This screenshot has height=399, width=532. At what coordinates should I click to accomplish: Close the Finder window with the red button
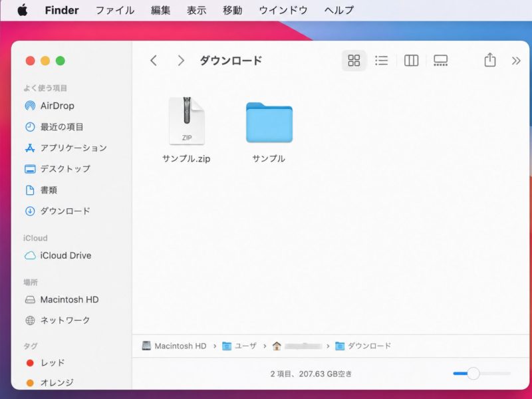click(x=30, y=61)
